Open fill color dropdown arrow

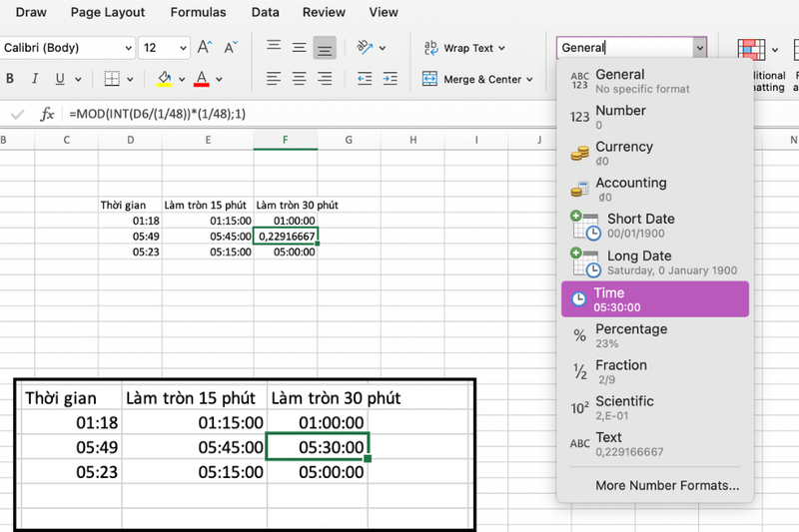click(x=182, y=79)
